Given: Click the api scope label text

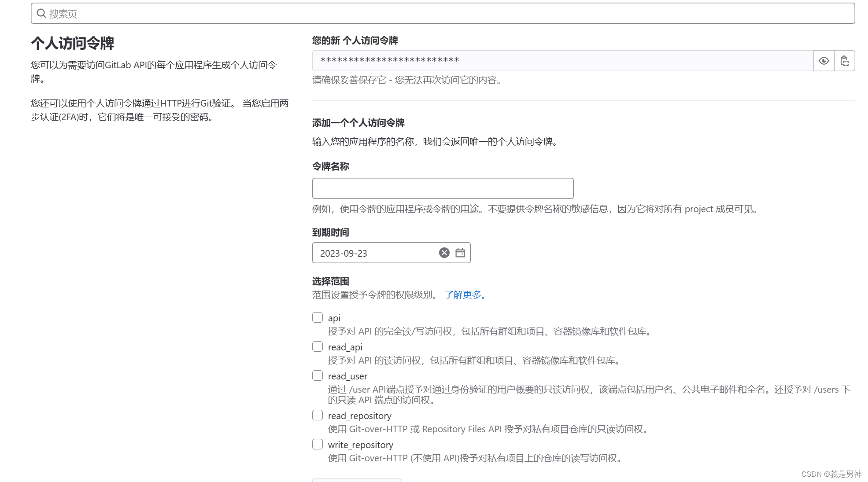Looking at the screenshot, I should point(334,318).
